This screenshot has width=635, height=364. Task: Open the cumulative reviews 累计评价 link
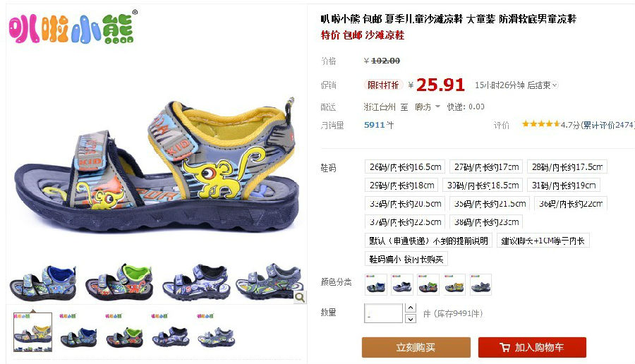tap(607, 125)
